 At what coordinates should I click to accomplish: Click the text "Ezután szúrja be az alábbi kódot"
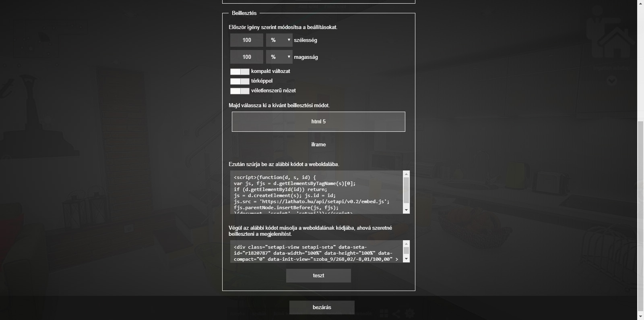point(268,164)
